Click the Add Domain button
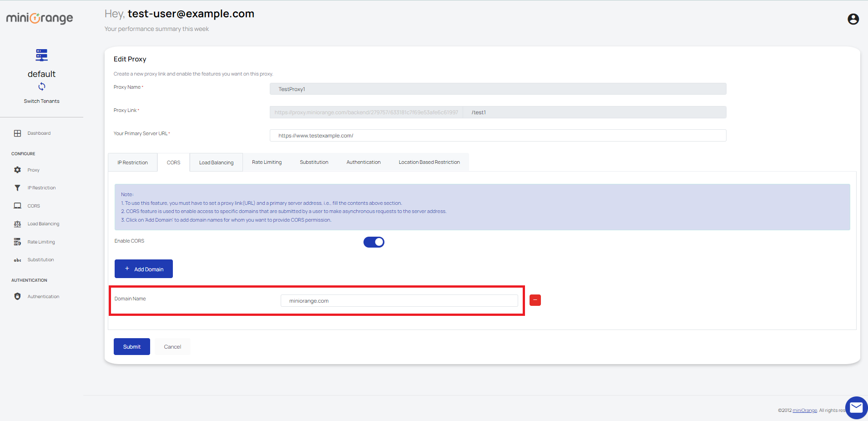Screen dimensions: 868x421 tap(144, 269)
